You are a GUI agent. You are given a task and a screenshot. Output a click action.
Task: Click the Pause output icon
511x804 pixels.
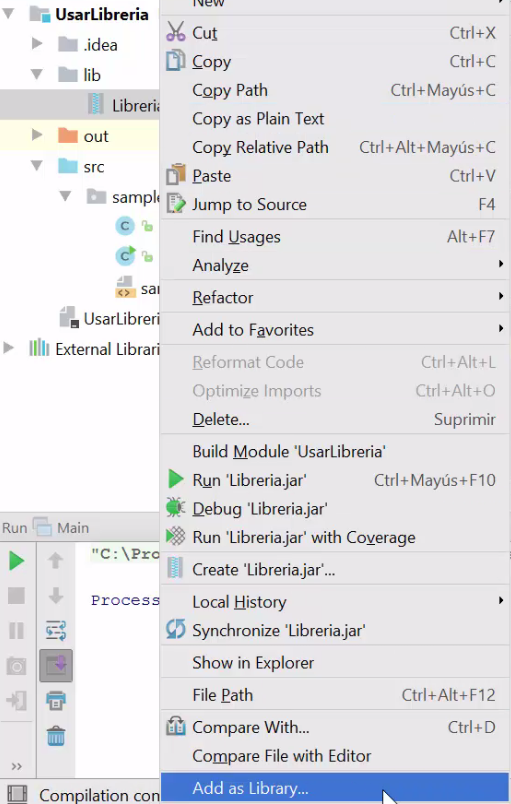point(16,631)
